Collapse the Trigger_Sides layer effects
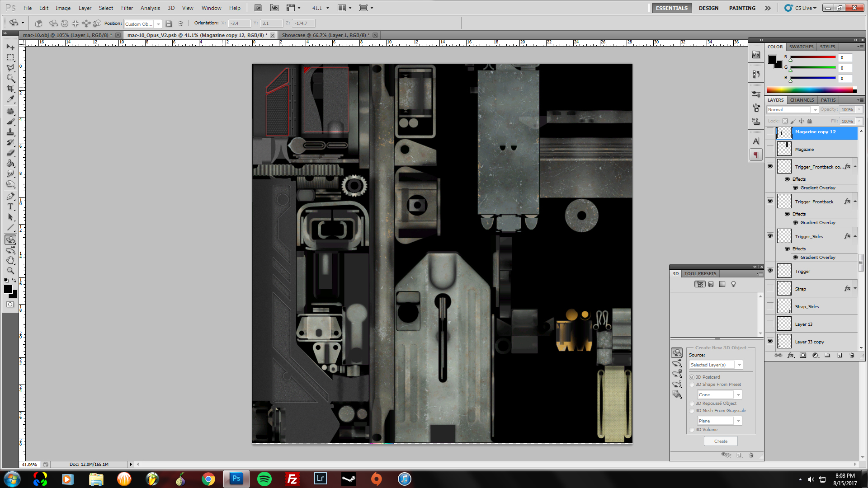This screenshot has width=868, height=488. pos(855,236)
